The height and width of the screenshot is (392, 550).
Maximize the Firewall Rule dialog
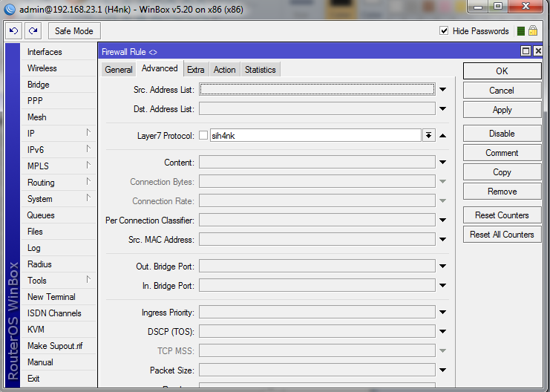click(x=526, y=51)
